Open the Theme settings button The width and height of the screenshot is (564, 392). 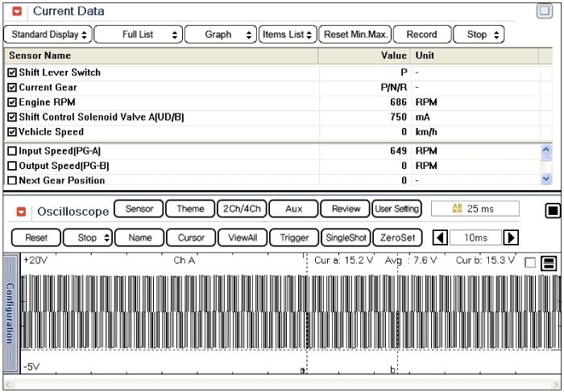point(190,208)
